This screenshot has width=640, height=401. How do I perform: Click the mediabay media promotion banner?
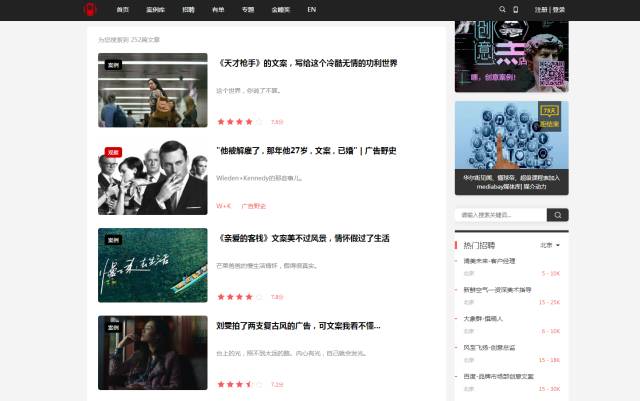(511, 148)
